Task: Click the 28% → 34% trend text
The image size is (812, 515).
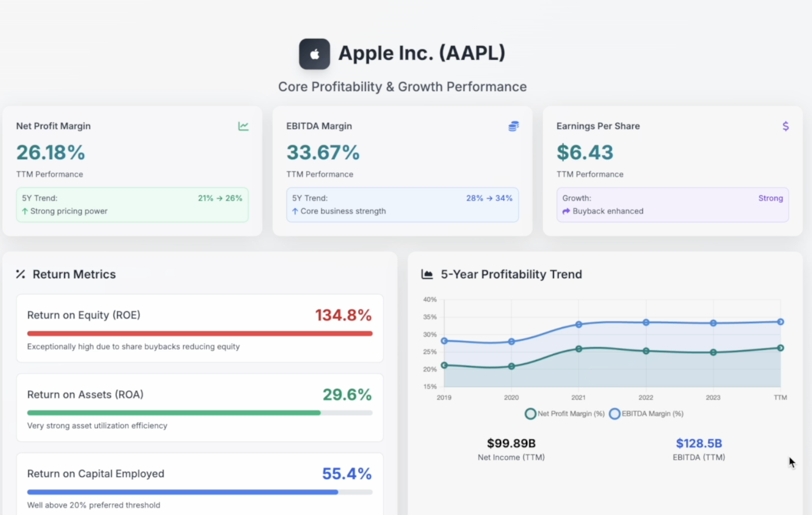Action: tap(489, 198)
